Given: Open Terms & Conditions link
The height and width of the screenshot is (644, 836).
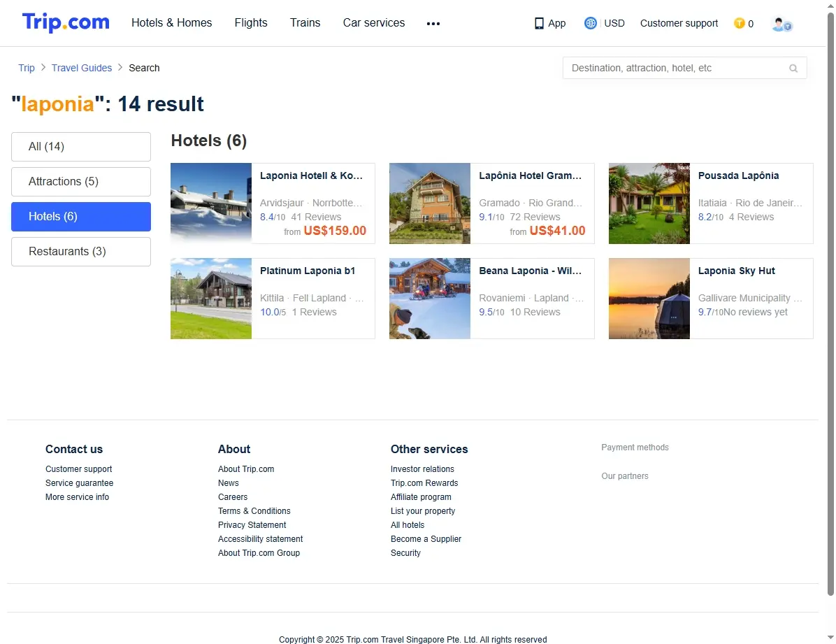Looking at the screenshot, I should 254,511.
